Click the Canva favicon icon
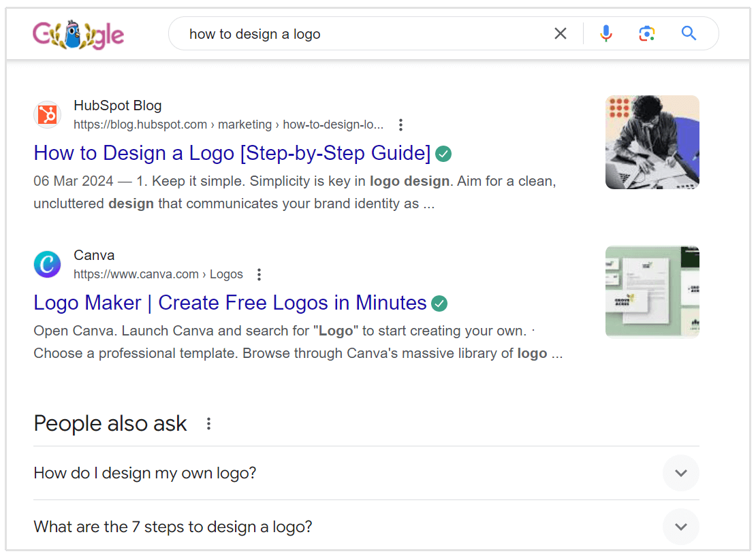Screen dimensions: 756x558 (48, 264)
